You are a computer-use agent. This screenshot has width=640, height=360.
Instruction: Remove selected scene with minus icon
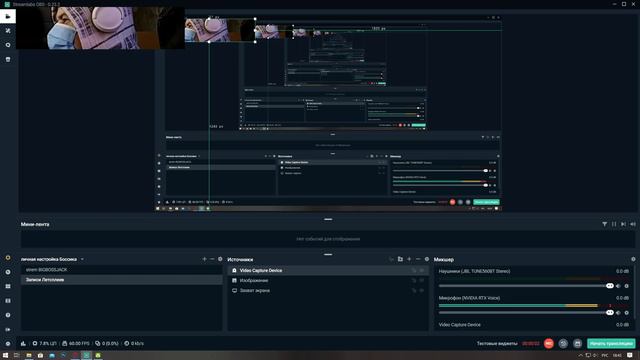coord(212,259)
